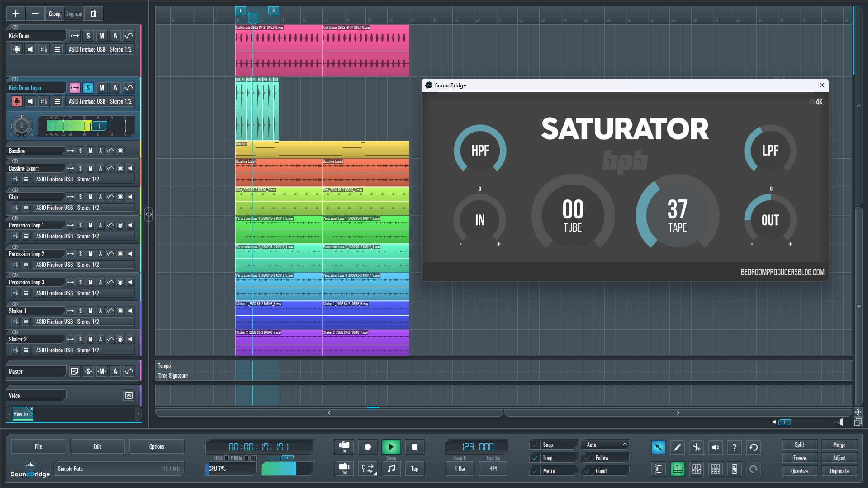Open the track list view icon

[659, 469]
